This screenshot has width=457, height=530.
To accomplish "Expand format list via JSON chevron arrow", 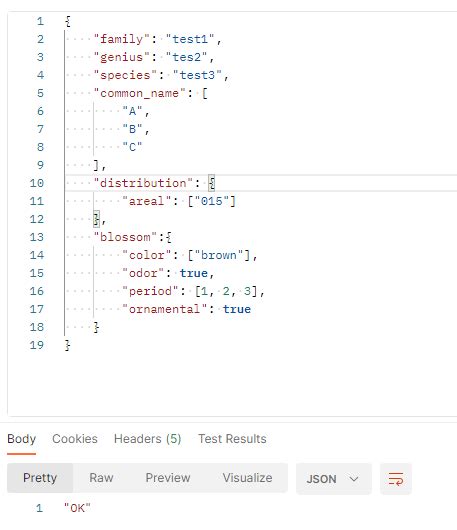I will (354, 479).
